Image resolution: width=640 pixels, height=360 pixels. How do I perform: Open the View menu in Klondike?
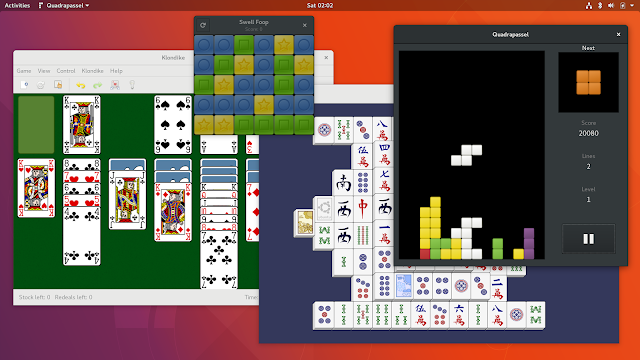pyautogui.click(x=44, y=71)
